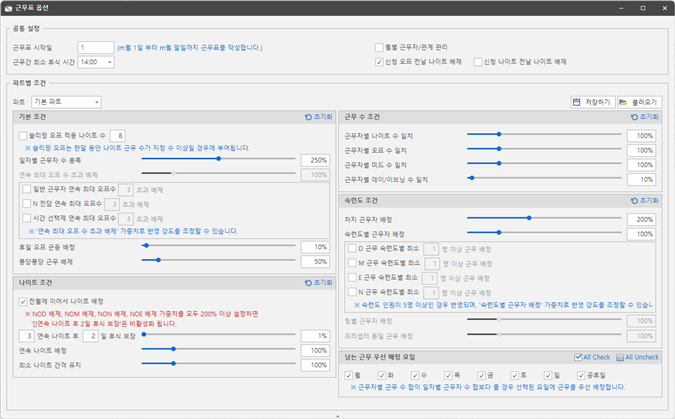Viewport: 675px width, 419px height.
Task: Click the 일자별 근무자 수 충족 slider
Action: pyautogui.click(x=219, y=159)
